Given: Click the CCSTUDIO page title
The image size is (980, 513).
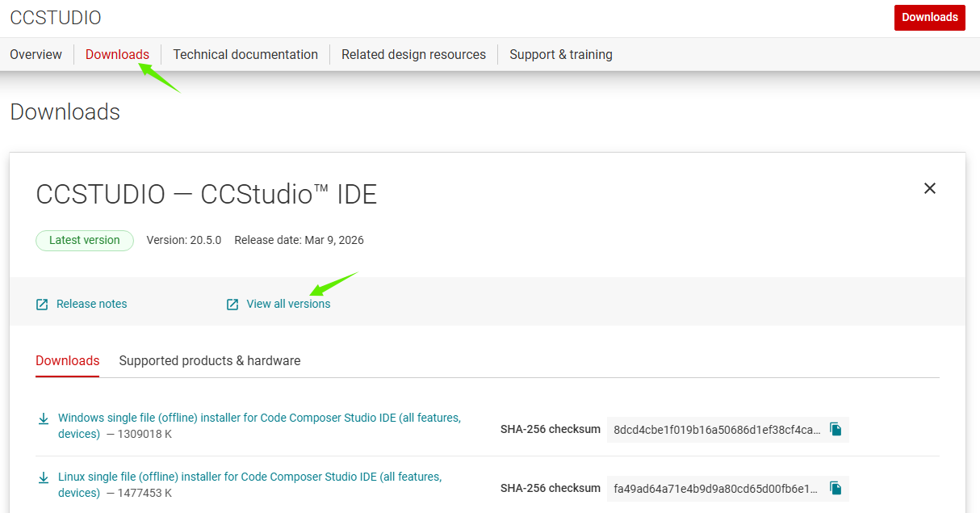Looking at the screenshot, I should (56, 17).
